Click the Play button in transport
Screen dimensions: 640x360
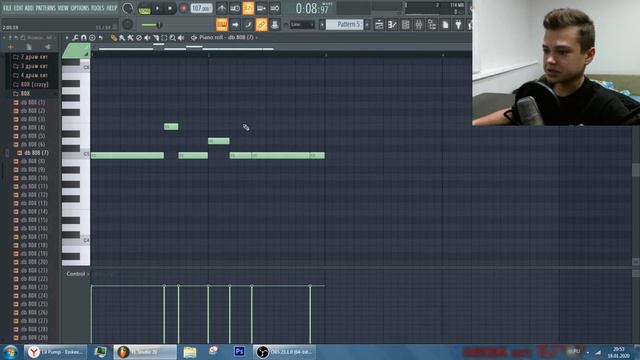pos(158,8)
